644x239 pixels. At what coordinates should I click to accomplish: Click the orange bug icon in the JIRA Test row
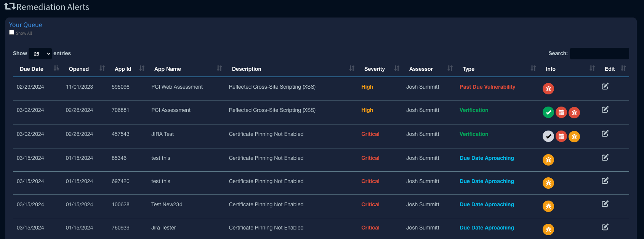click(x=574, y=136)
